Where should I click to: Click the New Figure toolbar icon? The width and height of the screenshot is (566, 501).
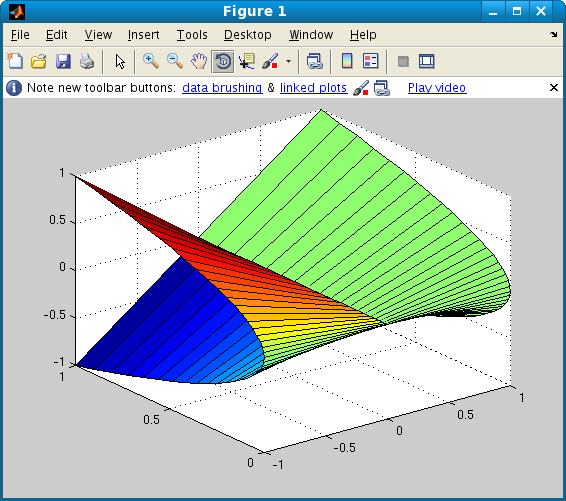pyautogui.click(x=15, y=61)
